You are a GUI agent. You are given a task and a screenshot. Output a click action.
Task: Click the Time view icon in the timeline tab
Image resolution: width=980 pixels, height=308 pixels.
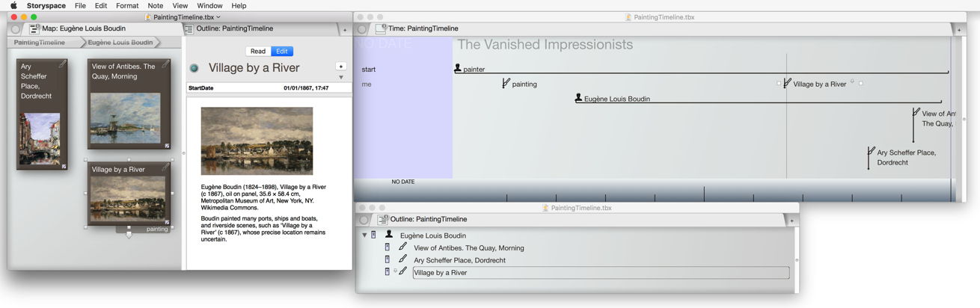click(x=380, y=28)
